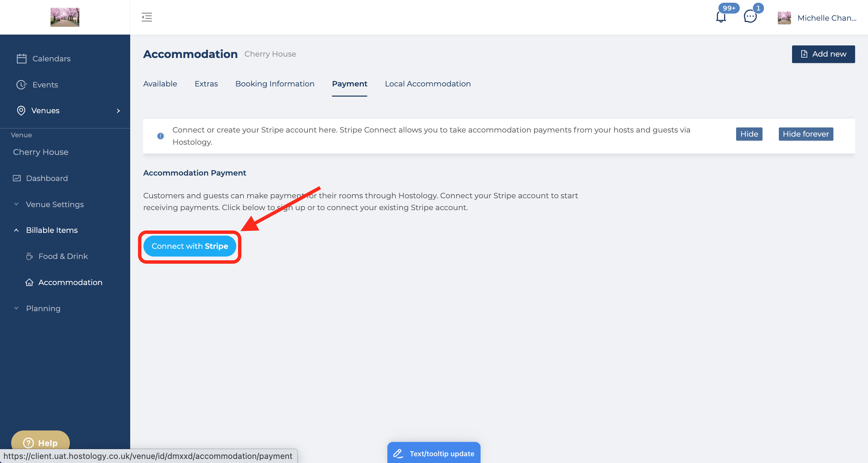Expand the Planning section chevron

coord(16,308)
